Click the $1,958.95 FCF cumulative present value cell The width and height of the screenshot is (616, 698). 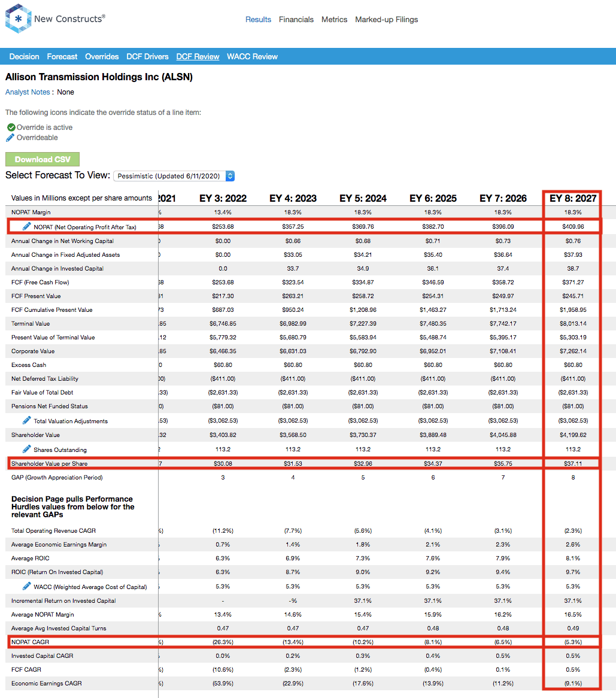(x=573, y=310)
